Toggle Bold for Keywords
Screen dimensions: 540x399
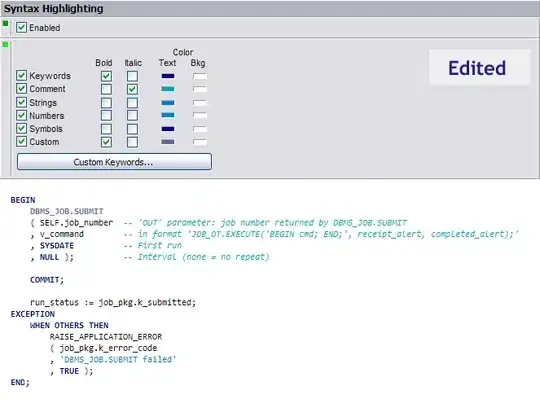click(106, 76)
